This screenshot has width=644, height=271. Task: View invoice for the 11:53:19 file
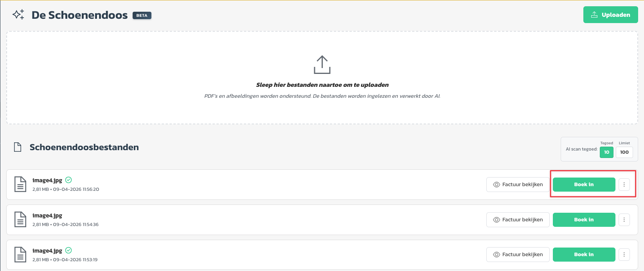[518, 255]
